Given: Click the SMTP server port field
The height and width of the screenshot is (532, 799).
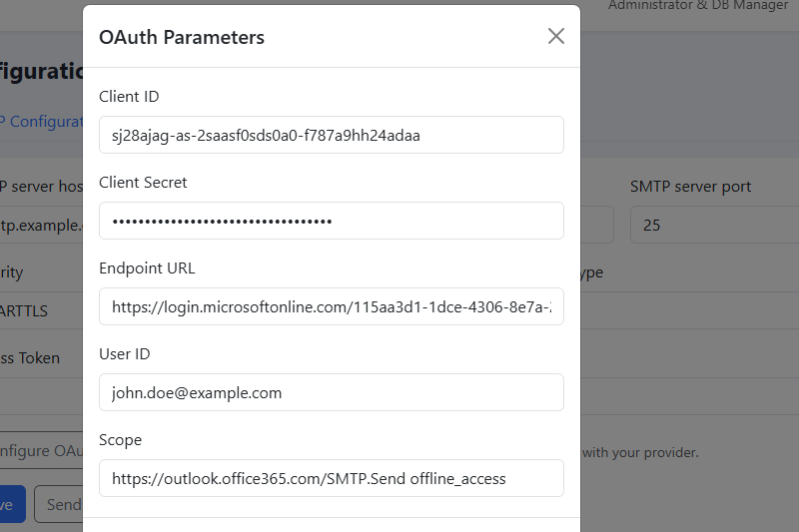Looking at the screenshot, I should point(714,225).
